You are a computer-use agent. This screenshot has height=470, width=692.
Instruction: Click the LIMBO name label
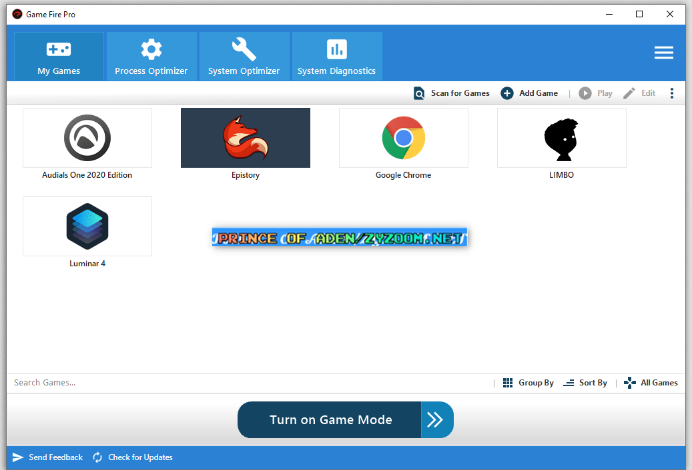pyautogui.click(x=561, y=175)
